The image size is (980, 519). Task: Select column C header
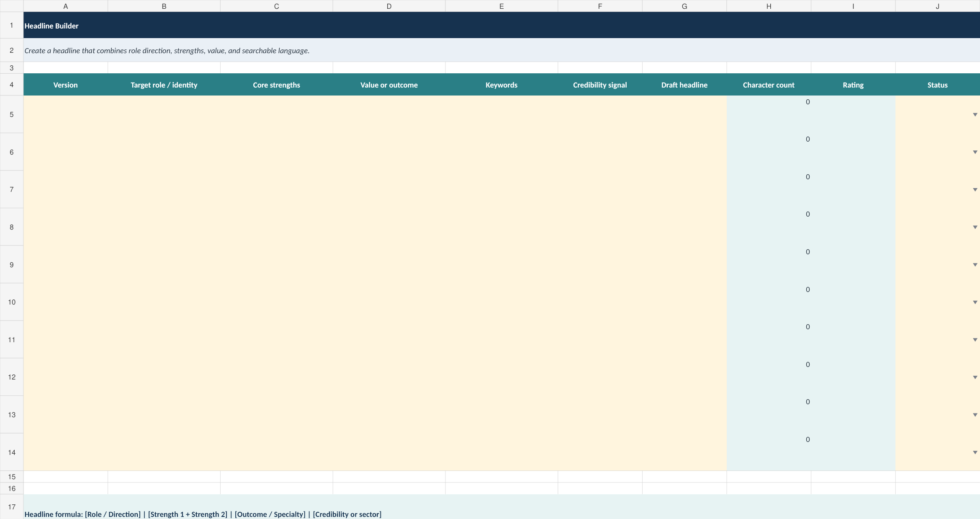point(277,6)
